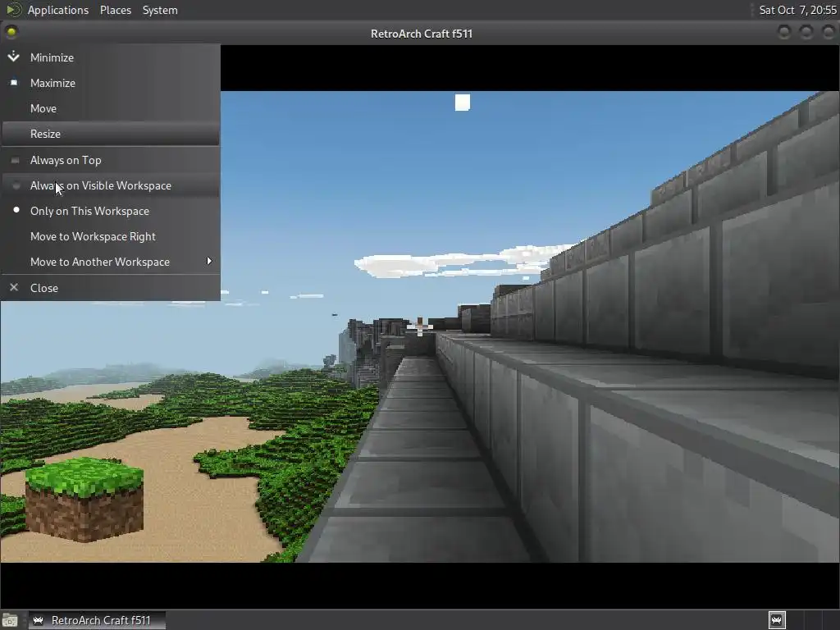Click the white sun block in sky

click(463, 103)
